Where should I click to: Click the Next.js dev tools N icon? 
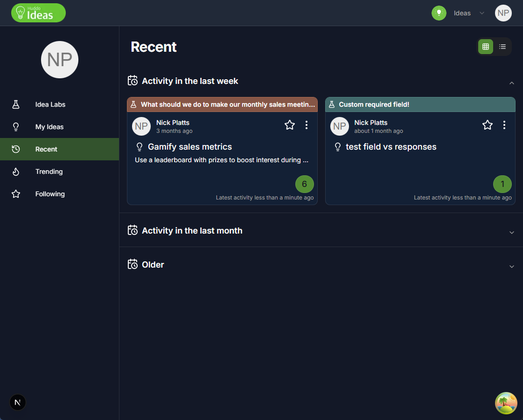pos(18,402)
